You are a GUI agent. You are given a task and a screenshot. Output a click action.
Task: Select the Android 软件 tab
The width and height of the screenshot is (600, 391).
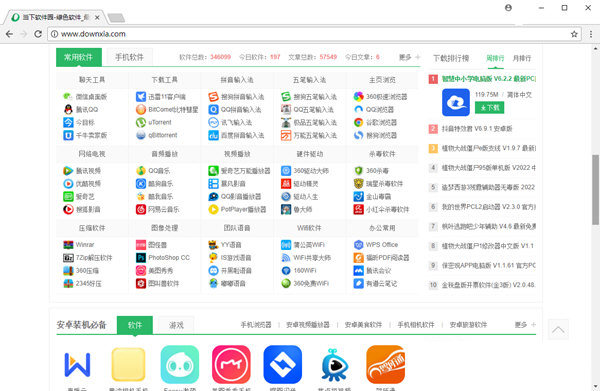click(135, 325)
